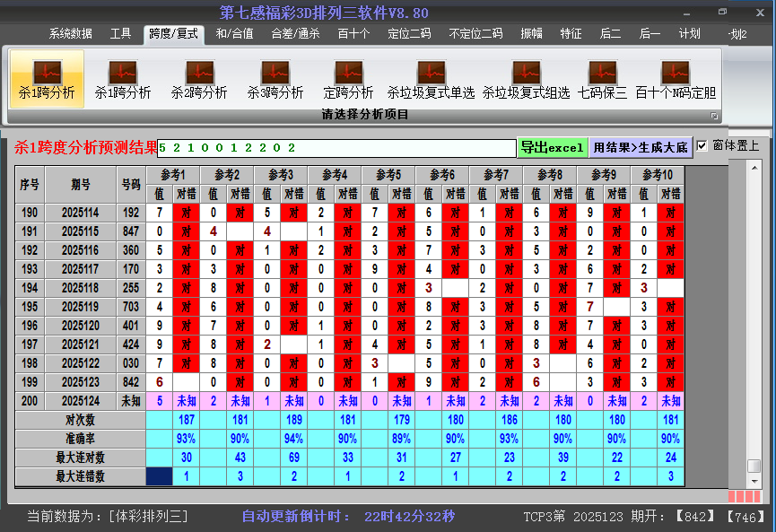
Task: Click the prediction result text field
Action: [x=336, y=148]
